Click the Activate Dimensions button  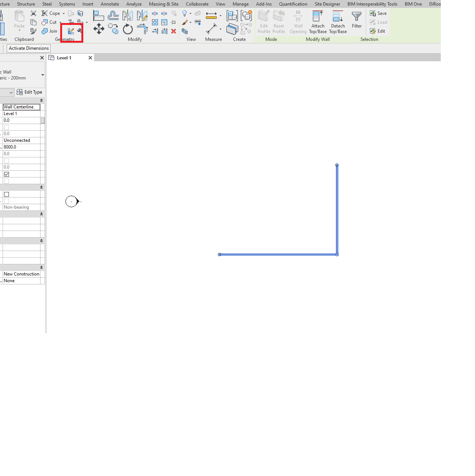[28, 48]
